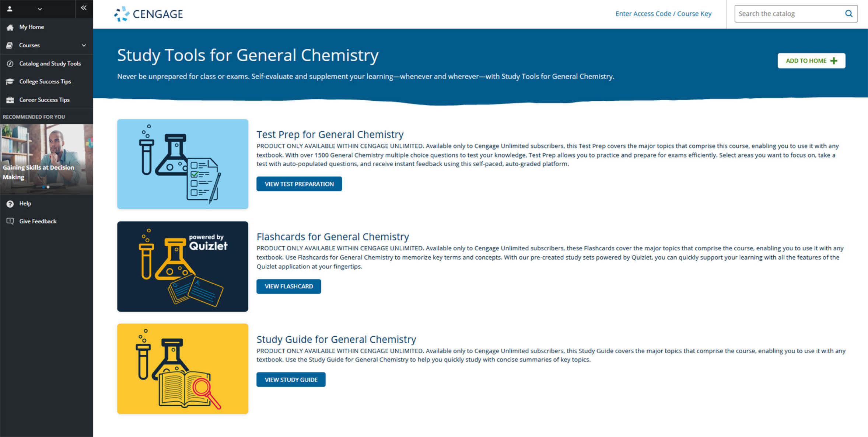Click the search magnifier icon
The height and width of the screenshot is (437, 868).
pyautogui.click(x=848, y=14)
